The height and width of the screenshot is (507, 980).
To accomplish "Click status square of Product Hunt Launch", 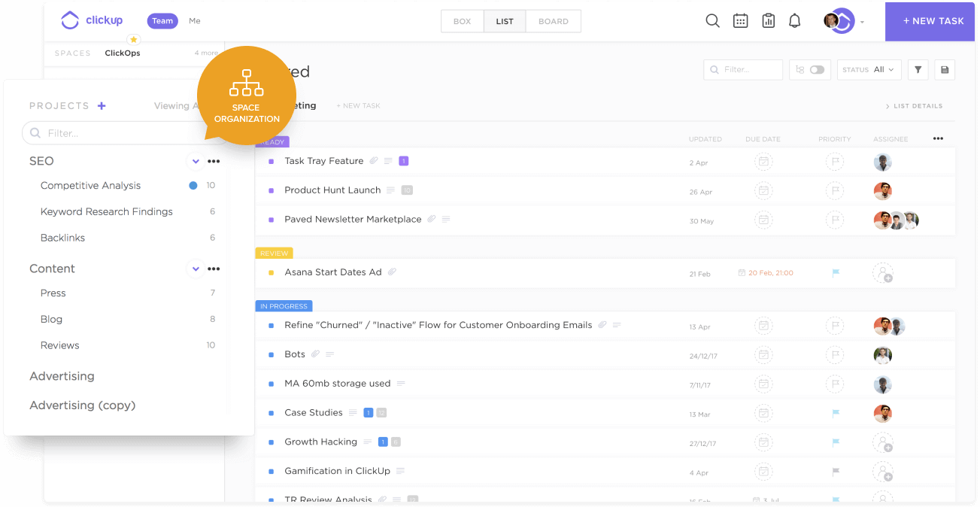I will click(271, 191).
